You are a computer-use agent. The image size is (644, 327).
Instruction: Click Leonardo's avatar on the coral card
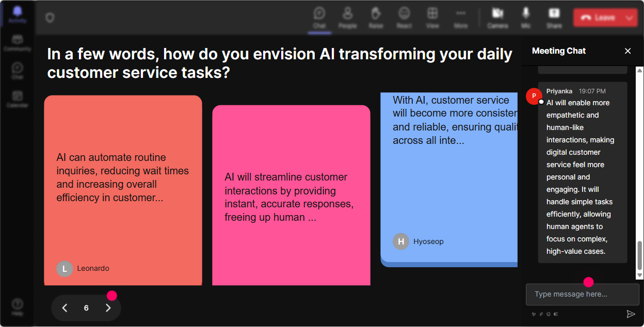click(x=65, y=269)
